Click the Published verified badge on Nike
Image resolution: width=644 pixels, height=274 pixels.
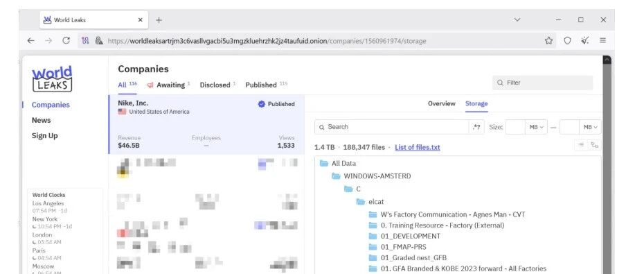tap(261, 104)
